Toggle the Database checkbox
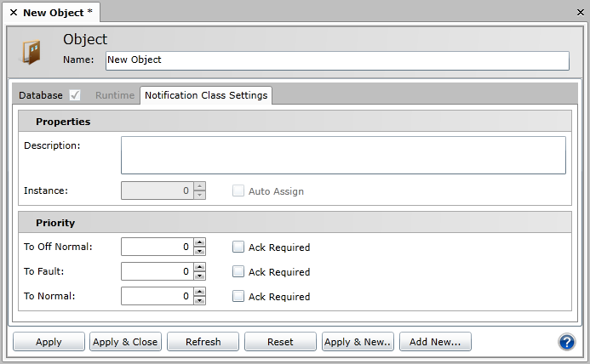The image size is (590, 364). point(75,95)
